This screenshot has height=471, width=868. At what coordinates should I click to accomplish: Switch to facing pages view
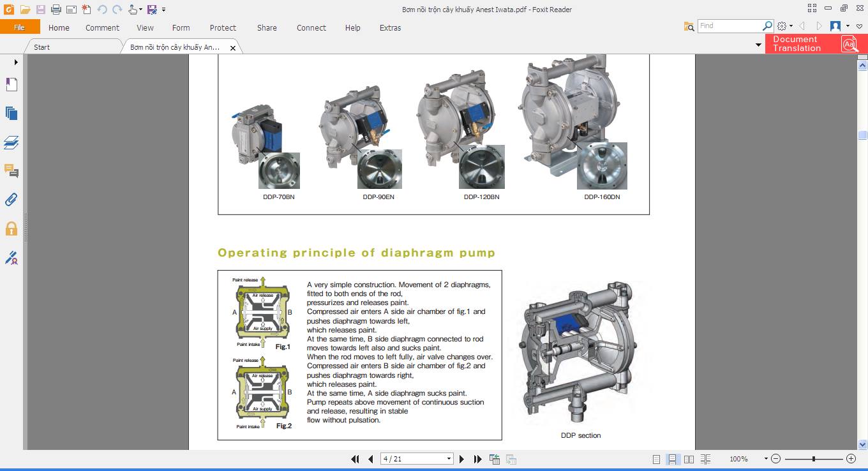[689, 459]
